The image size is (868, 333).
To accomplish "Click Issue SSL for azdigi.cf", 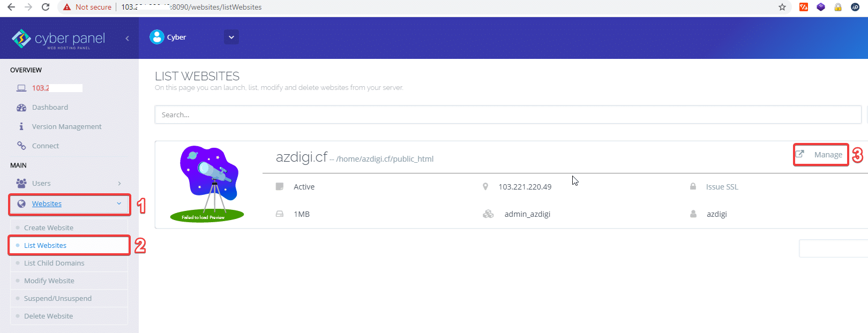I will tap(722, 187).
